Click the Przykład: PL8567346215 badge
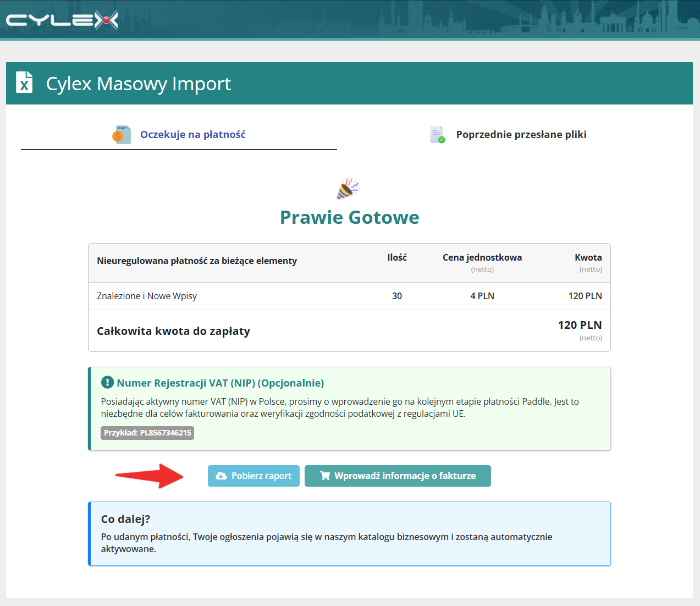 coord(147,433)
